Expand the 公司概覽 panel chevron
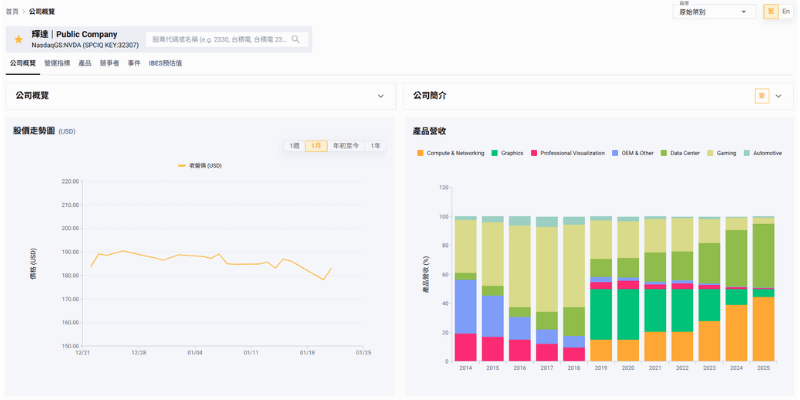800x400 pixels. [380, 96]
